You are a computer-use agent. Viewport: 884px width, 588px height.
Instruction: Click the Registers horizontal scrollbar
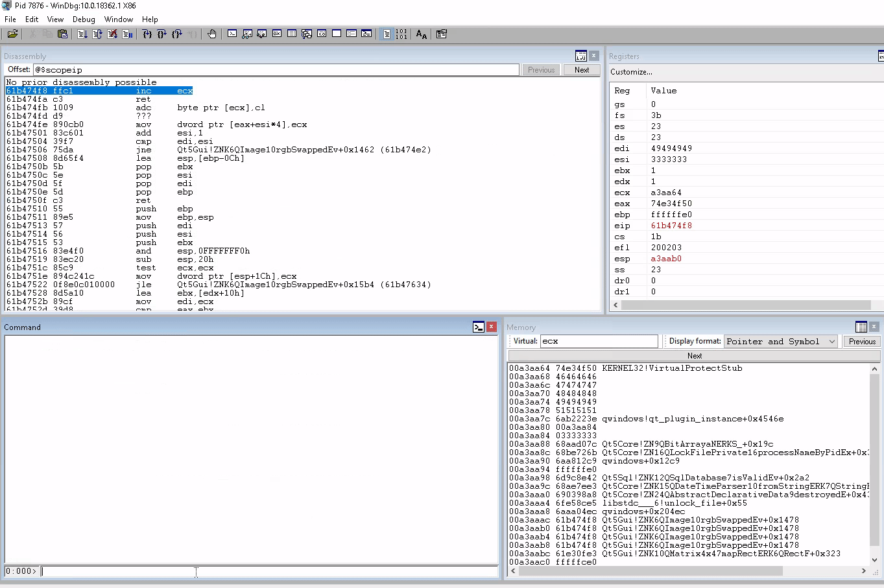(x=746, y=305)
